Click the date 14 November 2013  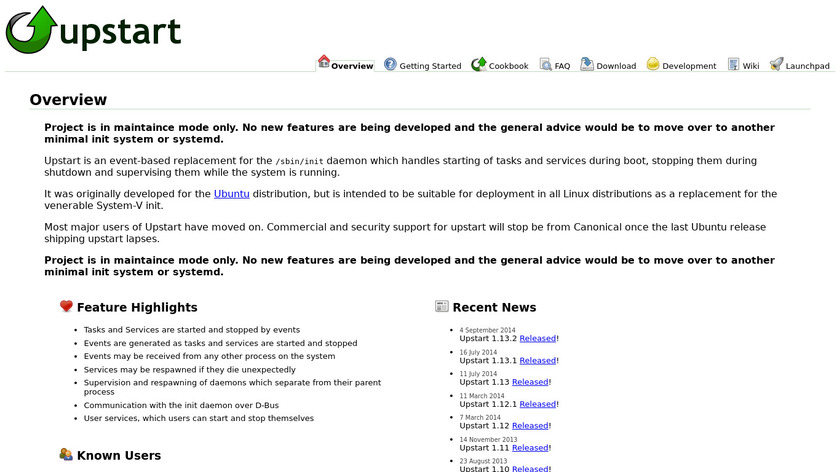(488, 439)
